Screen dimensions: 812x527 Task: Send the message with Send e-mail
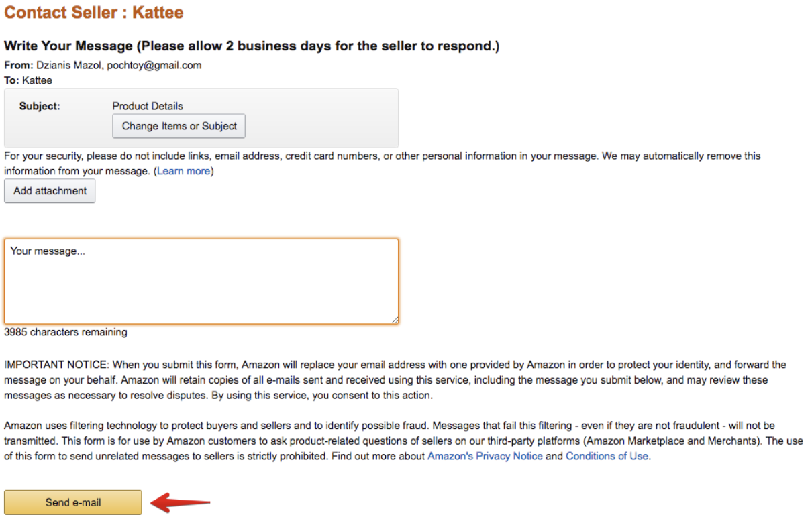coord(73,502)
